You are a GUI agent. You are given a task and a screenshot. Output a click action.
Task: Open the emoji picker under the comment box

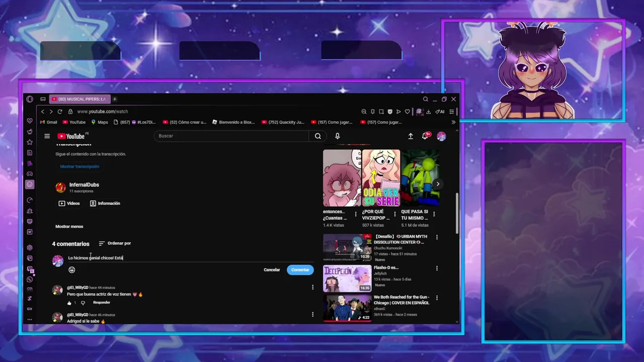pyautogui.click(x=72, y=270)
